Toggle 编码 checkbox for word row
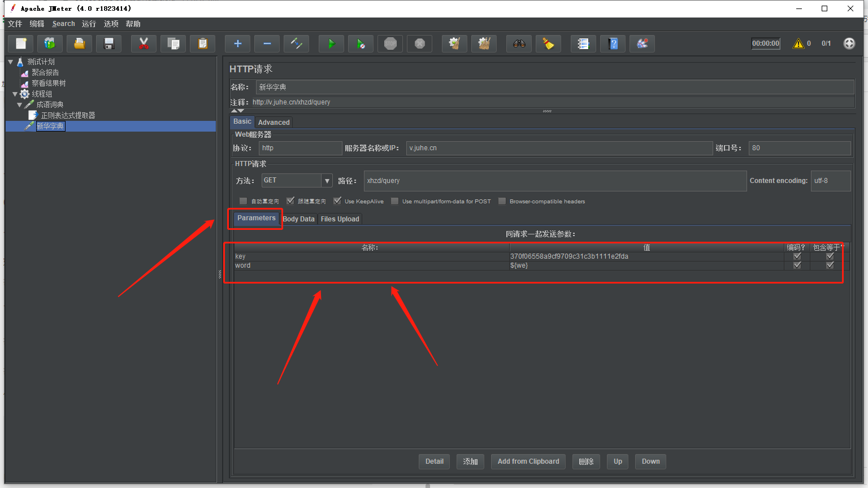The image size is (868, 488). [797, 265]
